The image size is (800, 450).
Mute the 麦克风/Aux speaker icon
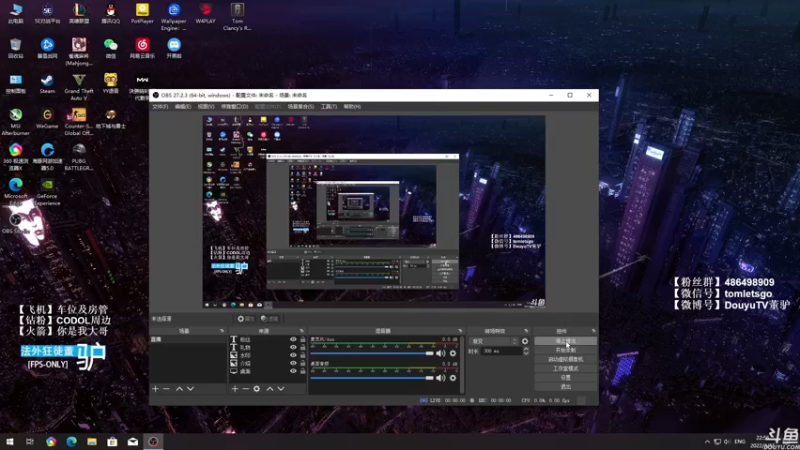tap(441, 353)
